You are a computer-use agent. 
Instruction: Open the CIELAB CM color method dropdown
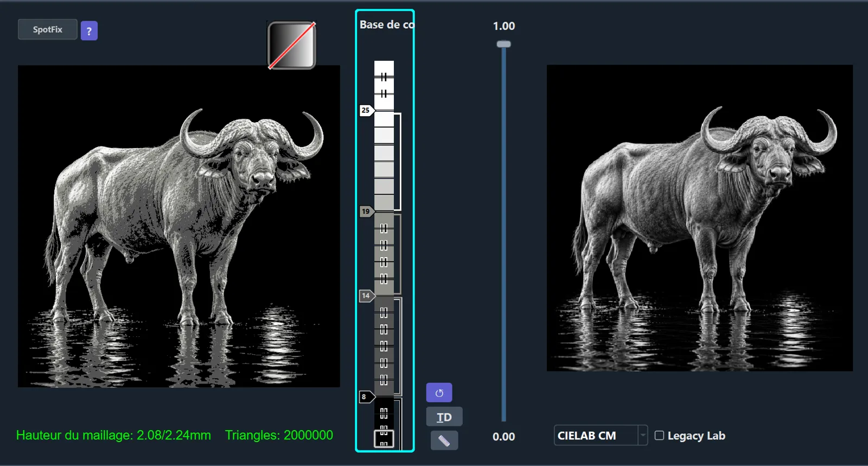(x=601, y=435)
